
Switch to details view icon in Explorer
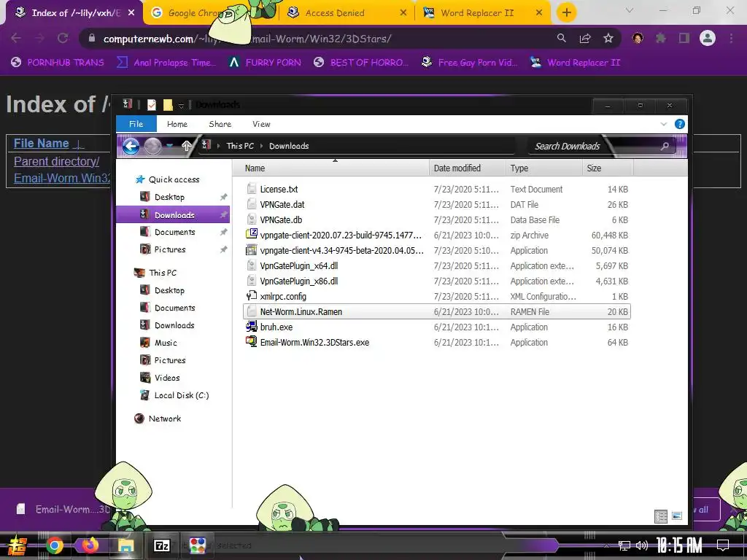pyautogui.click(x=661, y=516)
